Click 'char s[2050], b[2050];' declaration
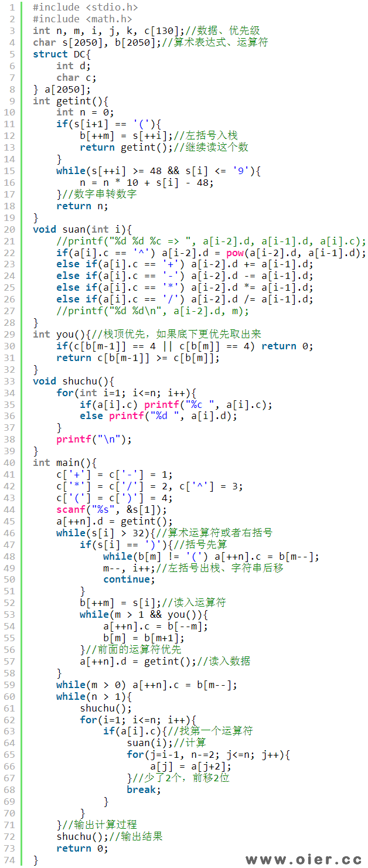Viewport: 368px width, 868px height. 97,42
